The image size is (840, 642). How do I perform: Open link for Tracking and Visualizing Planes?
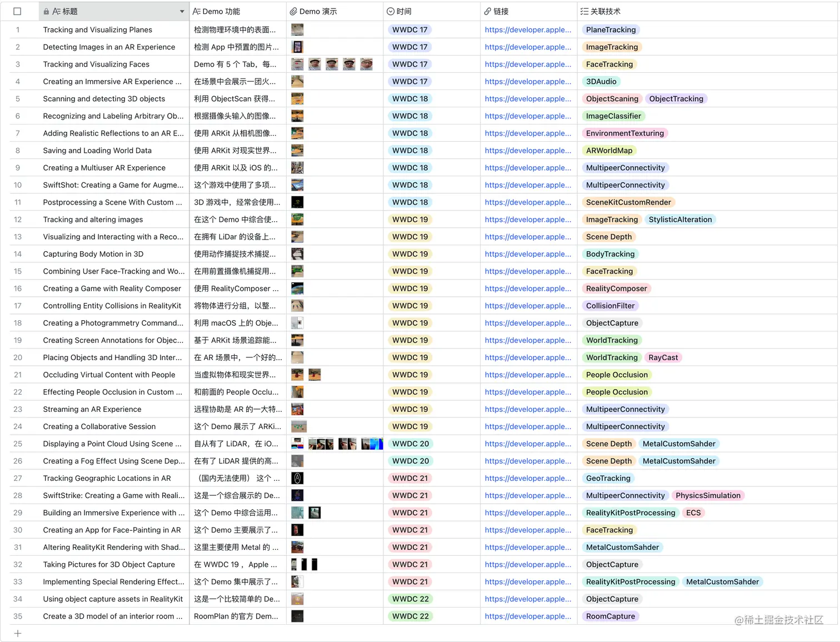pos(528,30)
